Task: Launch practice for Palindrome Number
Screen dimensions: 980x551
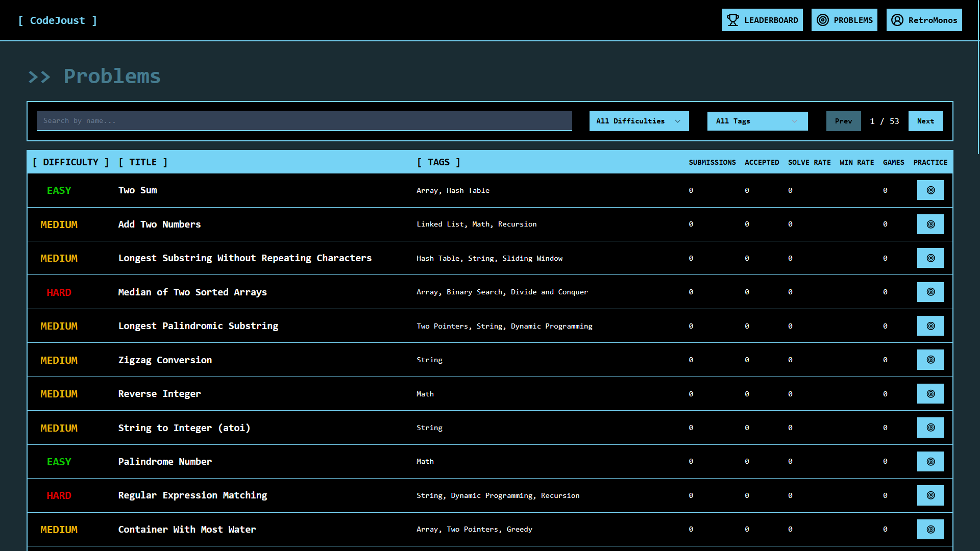Action: tap(930, 462)
